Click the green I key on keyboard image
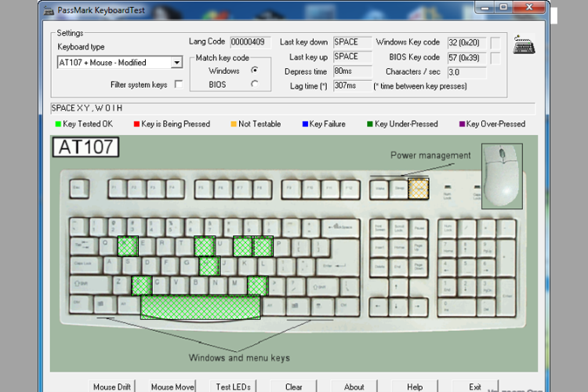Viewport: 588px width, 392px height. click(x=243, y=246)
